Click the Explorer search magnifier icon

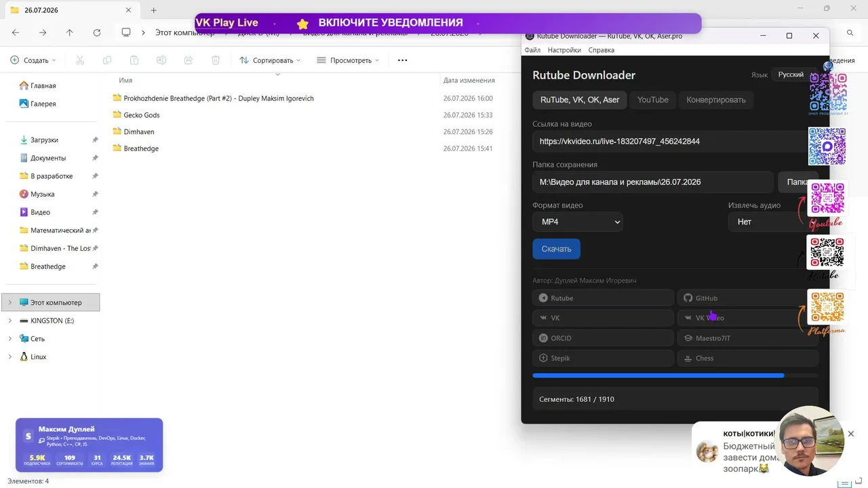850,33
